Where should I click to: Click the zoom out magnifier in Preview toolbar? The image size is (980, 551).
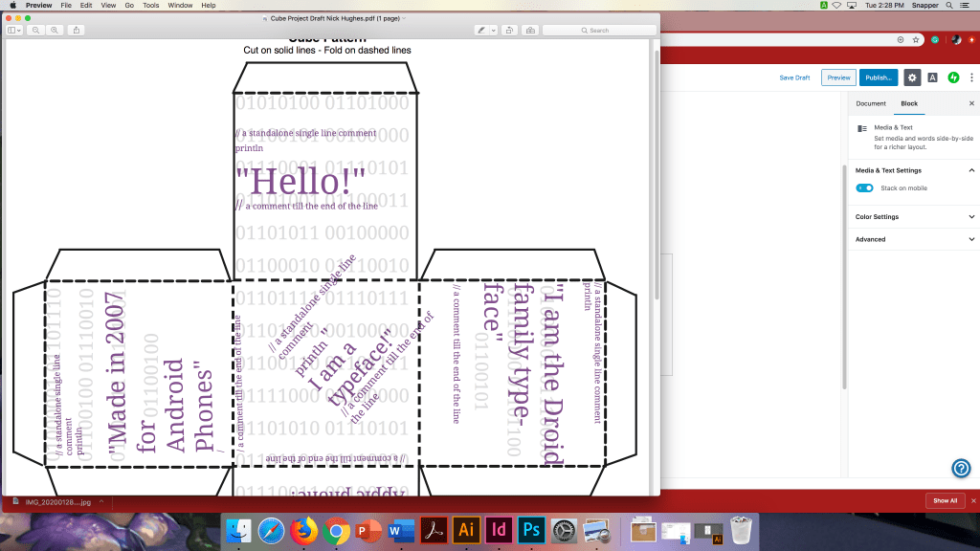[x=36, y=31]
